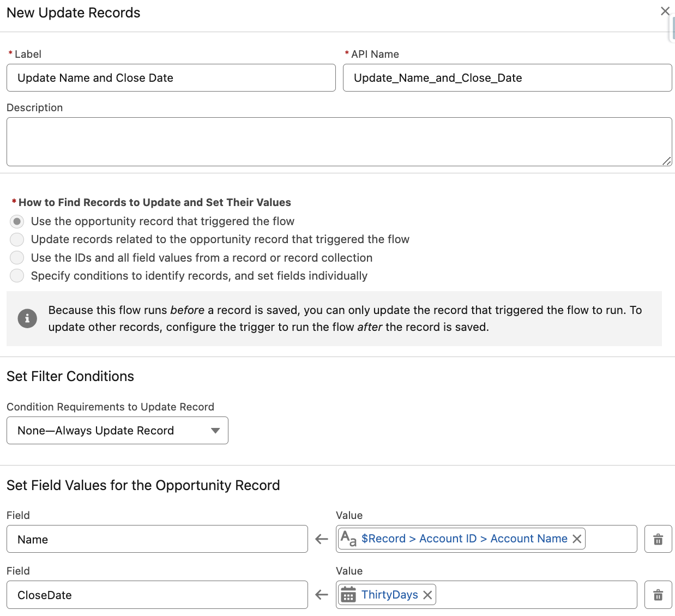675x616 pixels.
Task: Select specify conditions to identify records
Action: point(17,276)
